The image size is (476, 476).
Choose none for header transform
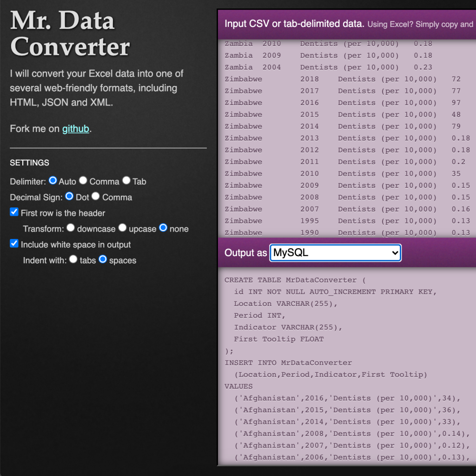pyautogui.click(x=163, y=228)
